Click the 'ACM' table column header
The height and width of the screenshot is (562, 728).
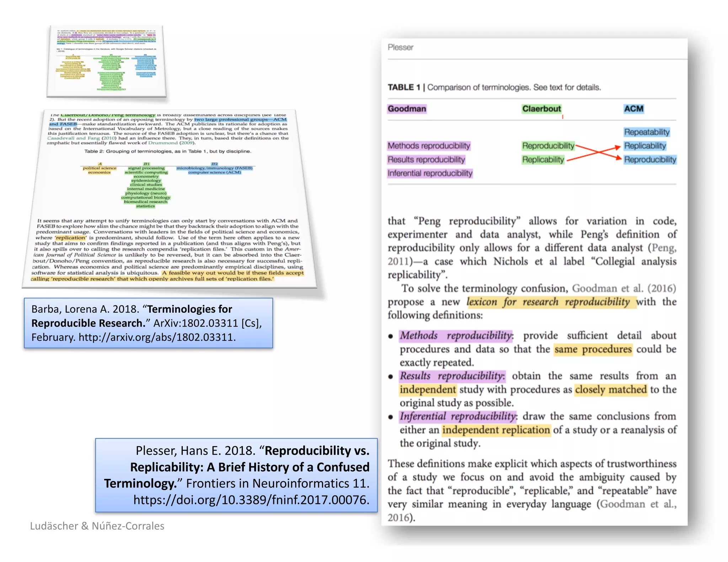pyautogui.click(x=634, y=109)
